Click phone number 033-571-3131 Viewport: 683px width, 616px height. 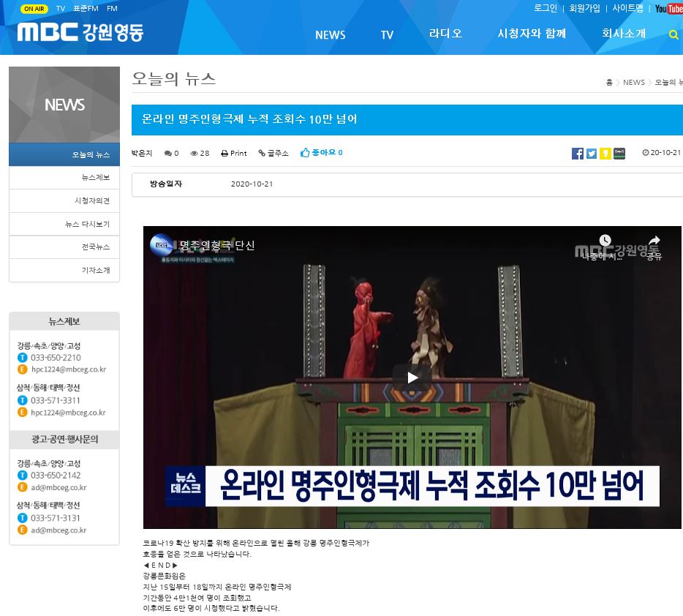click(56, 518)
